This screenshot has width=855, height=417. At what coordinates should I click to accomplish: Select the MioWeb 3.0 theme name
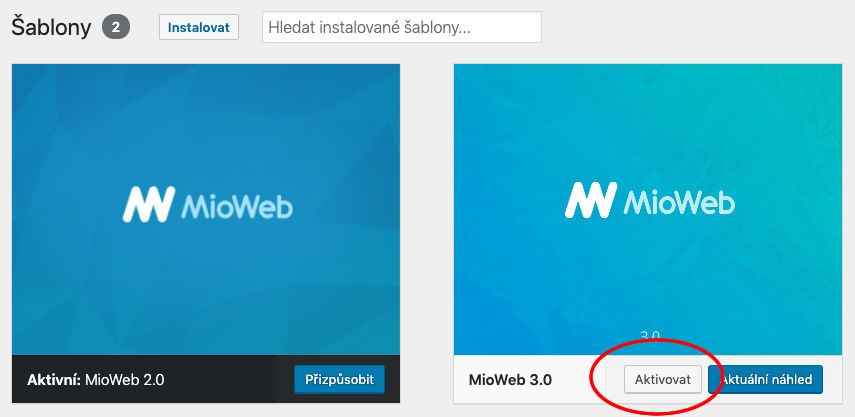tap(511, 379)
